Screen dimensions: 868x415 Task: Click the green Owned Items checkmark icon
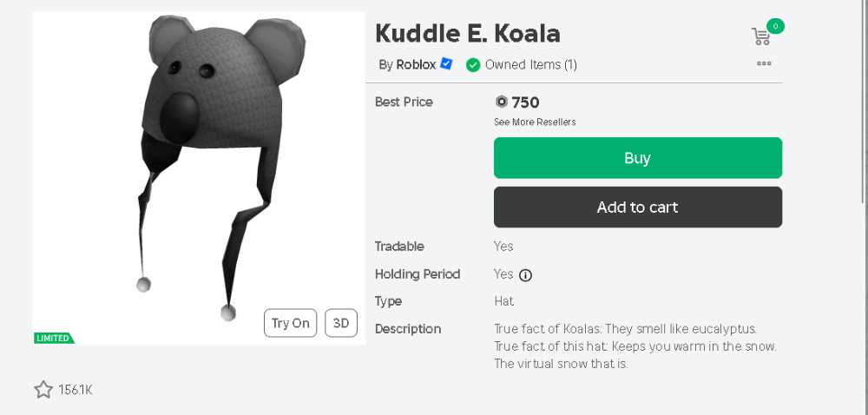473,65
